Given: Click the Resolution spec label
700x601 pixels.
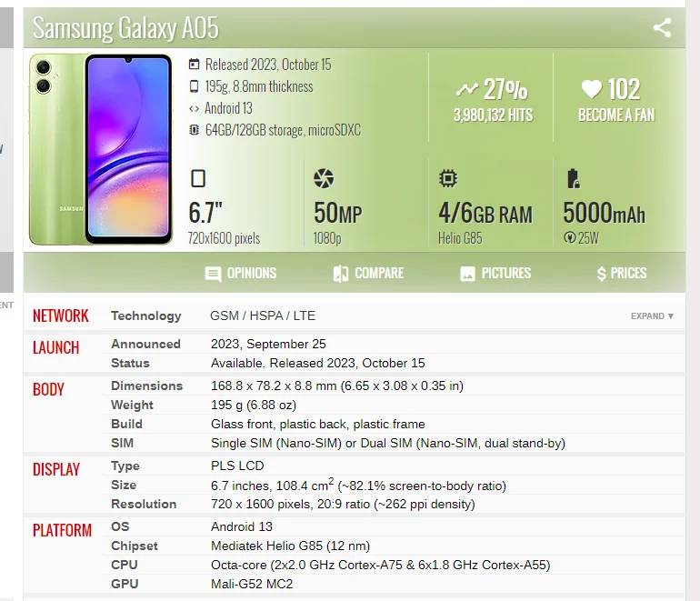Looking at the screenshot, I should [x=144, y=504].
